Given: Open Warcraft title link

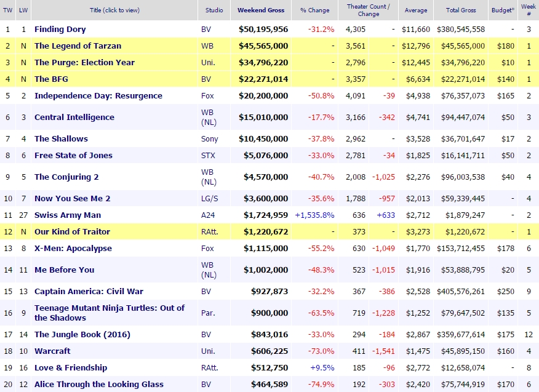Looking at the screenshot, I should 52,351.
